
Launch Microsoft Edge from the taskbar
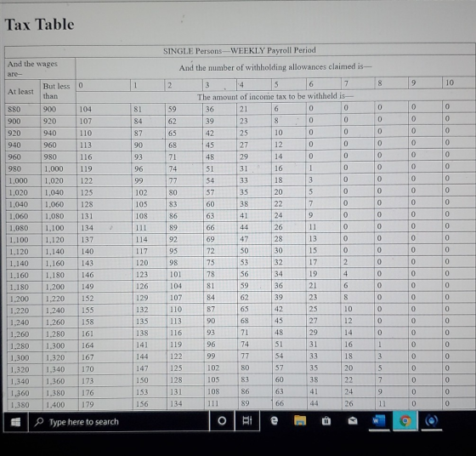[x=274, y=420]
